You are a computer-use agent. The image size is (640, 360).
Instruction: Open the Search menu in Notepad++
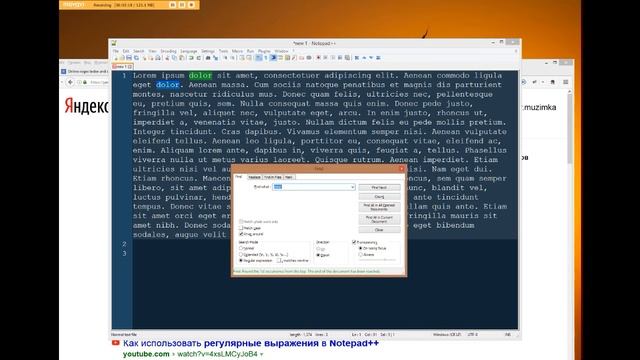(139, 51)
